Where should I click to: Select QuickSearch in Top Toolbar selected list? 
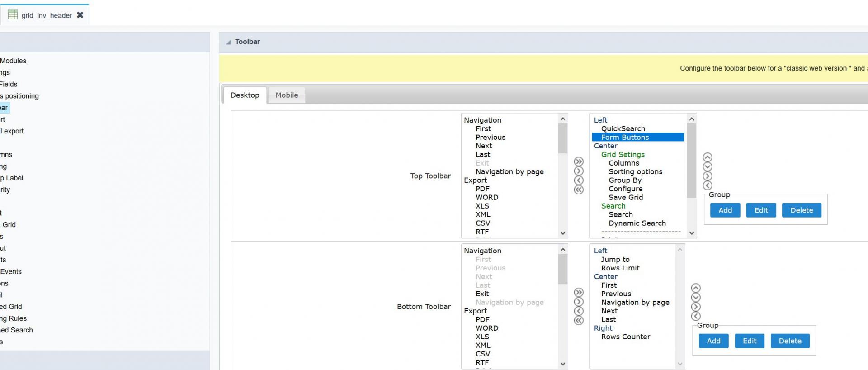pos(623,128)
